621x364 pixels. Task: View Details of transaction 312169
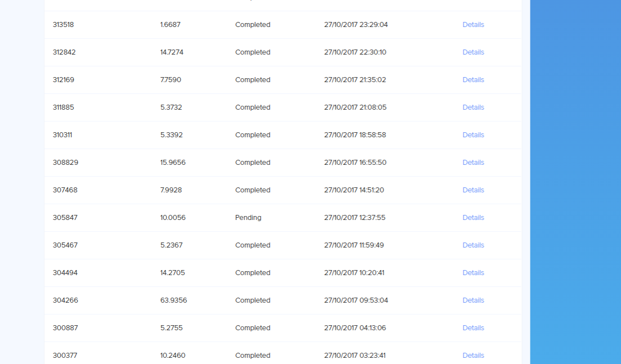tap(473, 80)
